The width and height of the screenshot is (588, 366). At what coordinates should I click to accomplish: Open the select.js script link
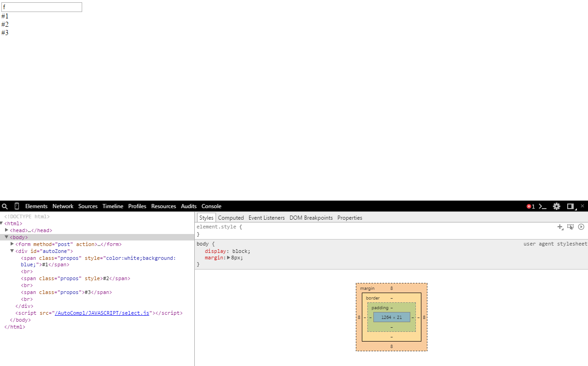click(x=102, y=313)
